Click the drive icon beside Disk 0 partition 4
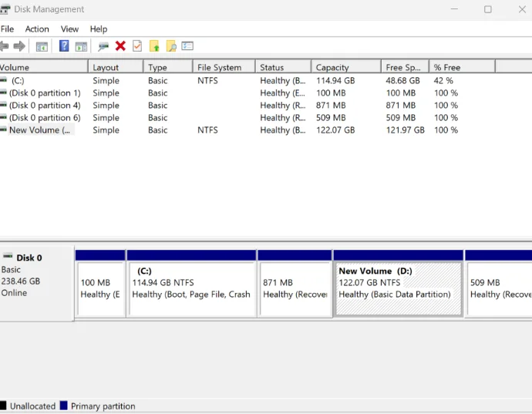 [x=3, y=105]
